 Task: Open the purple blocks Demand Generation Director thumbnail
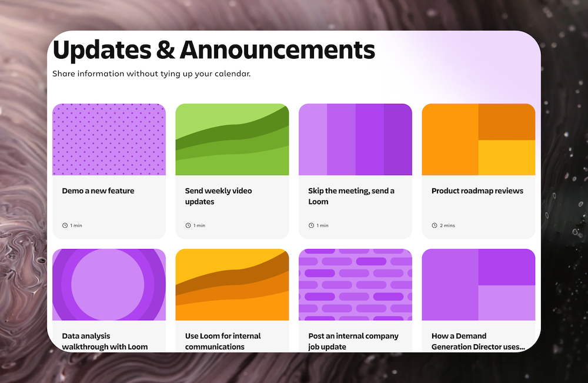point(478,284)
